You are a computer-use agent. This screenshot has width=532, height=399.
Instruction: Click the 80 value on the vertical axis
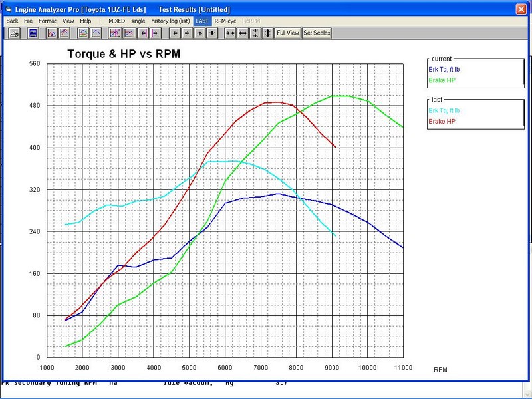point(37,315)
